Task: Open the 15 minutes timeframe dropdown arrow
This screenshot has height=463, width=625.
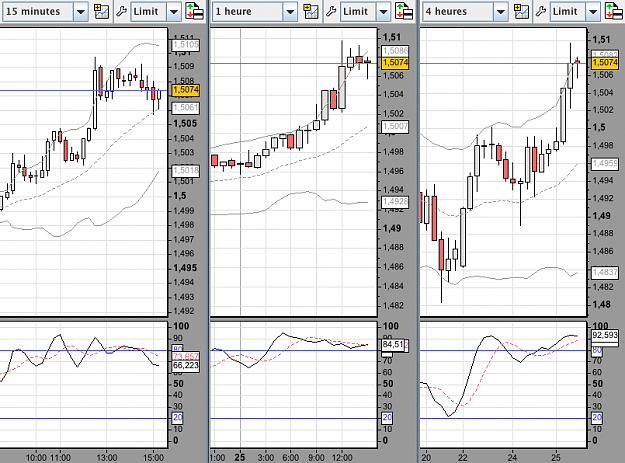Action: (80, 12)
